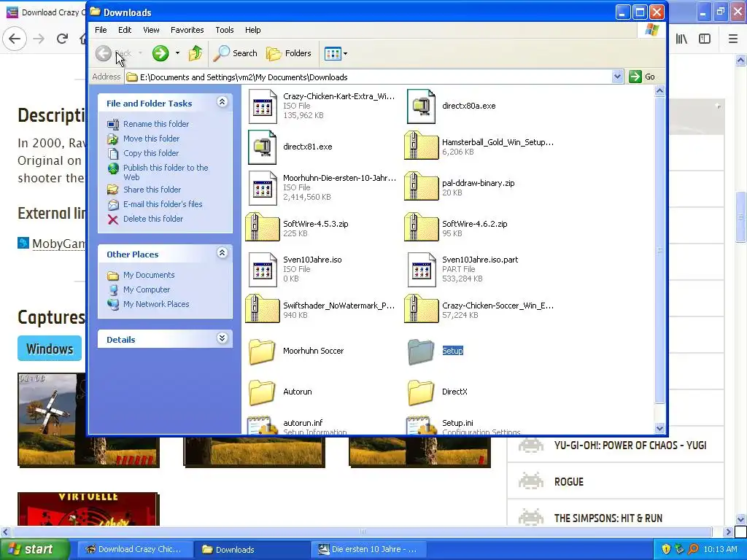The image size is (747, 560).
Task: Go up one folder level
Action: coord(196,53)
